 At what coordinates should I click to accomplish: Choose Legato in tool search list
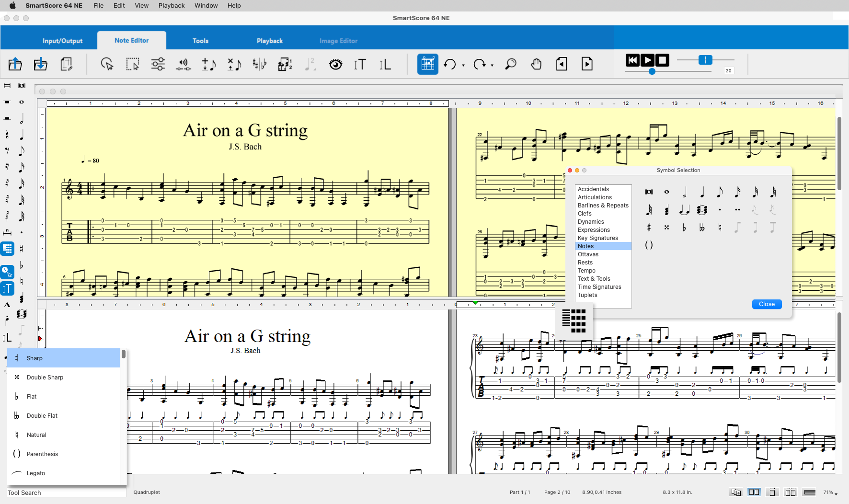tap(63, 473)
